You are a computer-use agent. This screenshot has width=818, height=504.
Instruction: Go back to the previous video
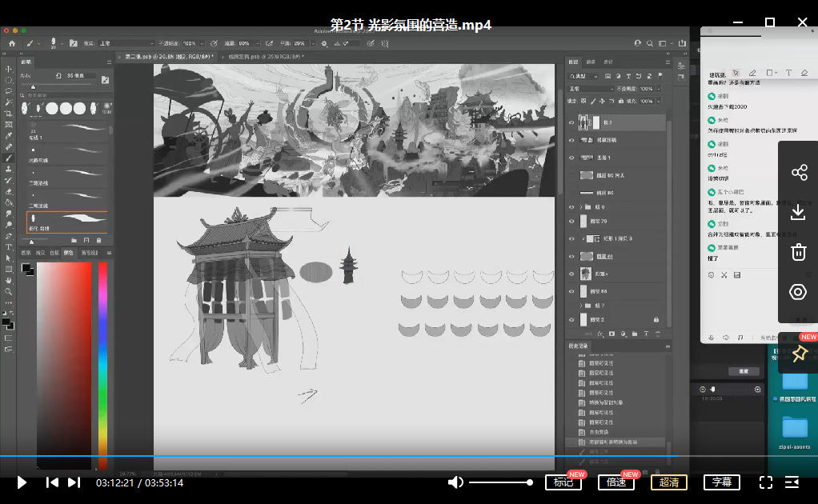(52, 482)
